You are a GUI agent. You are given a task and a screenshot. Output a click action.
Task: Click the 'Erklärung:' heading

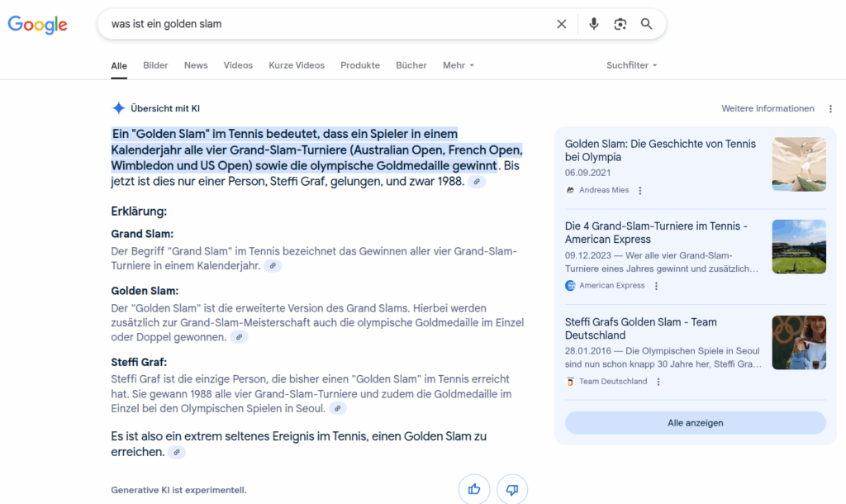pos(139,212)
